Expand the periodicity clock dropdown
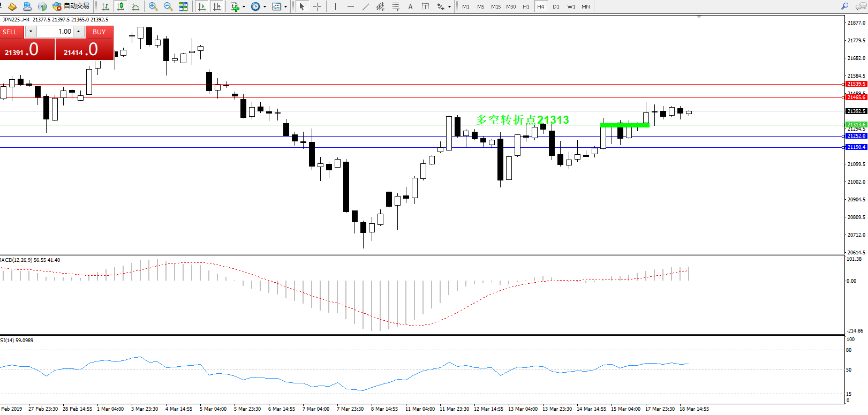Viewport: 868px width, 415px height. tap(265, 7)
